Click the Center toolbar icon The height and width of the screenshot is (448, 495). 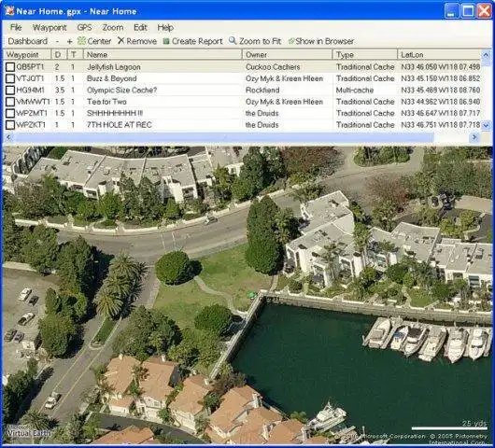click(82, 41)
